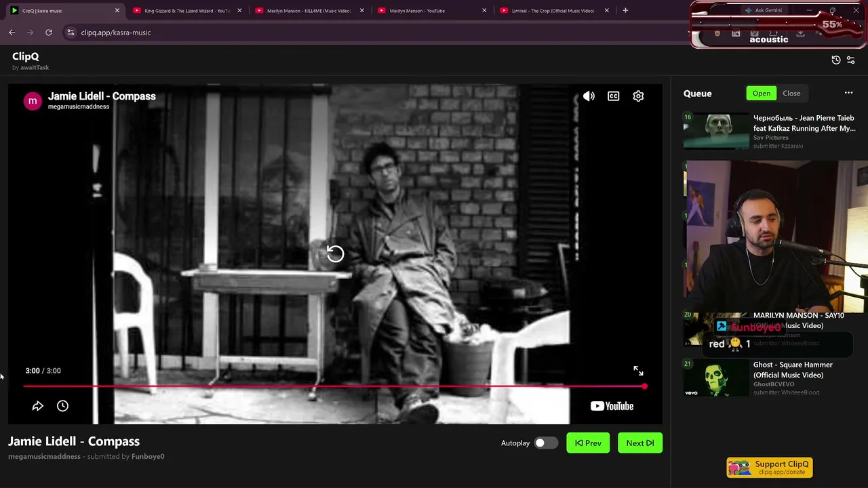The height and width of the screenshot is (488, 868).
Task: Click the Ghost - Square Hammer queue title
Action: coord(793,370)
